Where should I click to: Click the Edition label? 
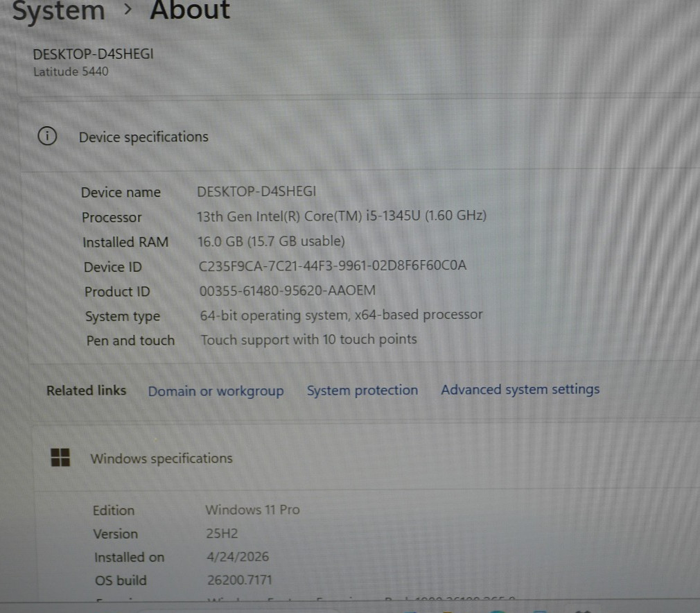tap(114, 510)
